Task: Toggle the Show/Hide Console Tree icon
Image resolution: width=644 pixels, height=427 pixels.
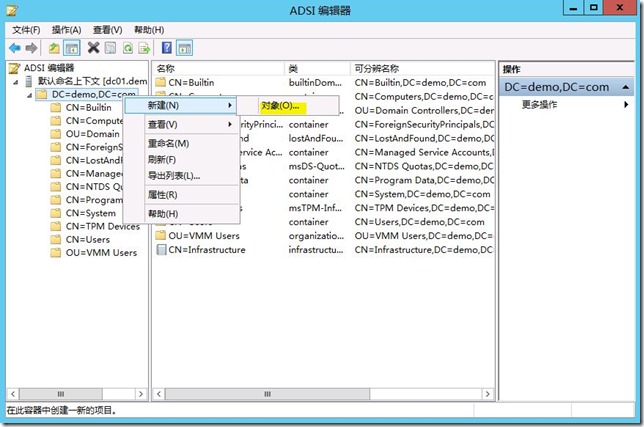Action: point(72,48)
